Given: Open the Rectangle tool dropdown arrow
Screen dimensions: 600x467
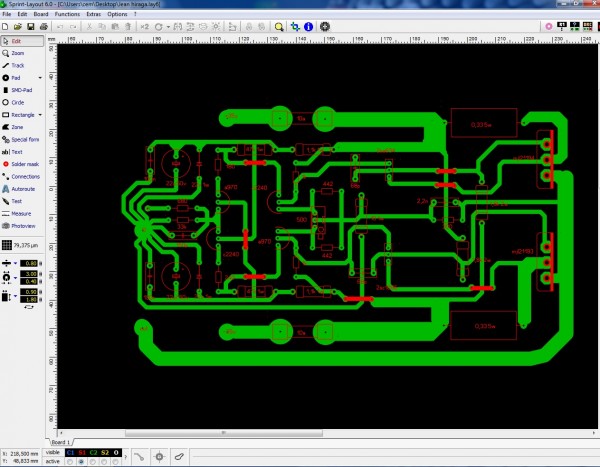Looking at the screenshot, I should [40, 114].
